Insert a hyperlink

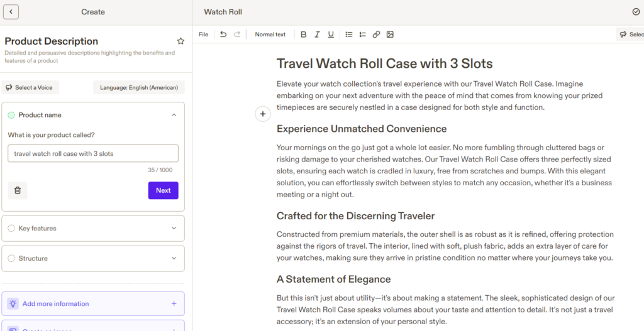coord(376,35)
